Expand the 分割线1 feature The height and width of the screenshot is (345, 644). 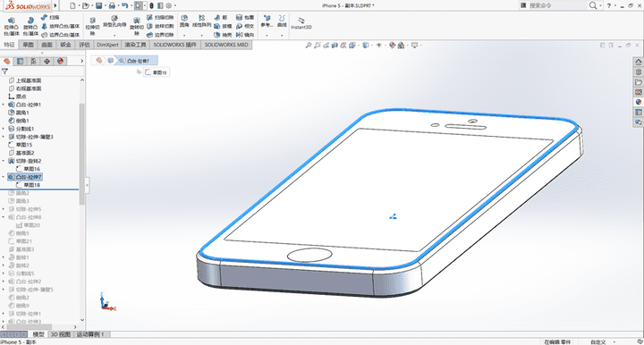[x=4, y=129]
